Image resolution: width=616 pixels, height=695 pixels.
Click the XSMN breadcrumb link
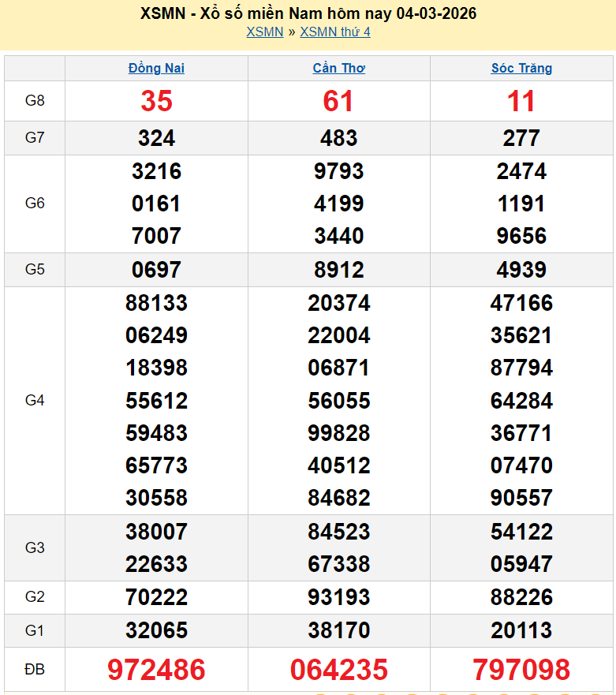click(264, 32)
